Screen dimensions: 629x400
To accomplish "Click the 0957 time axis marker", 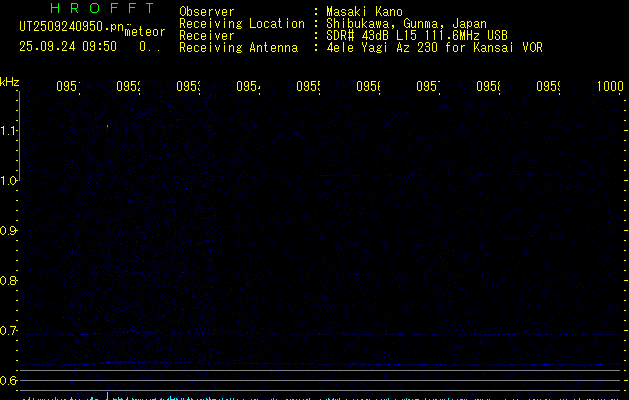I will click(428, 86).
